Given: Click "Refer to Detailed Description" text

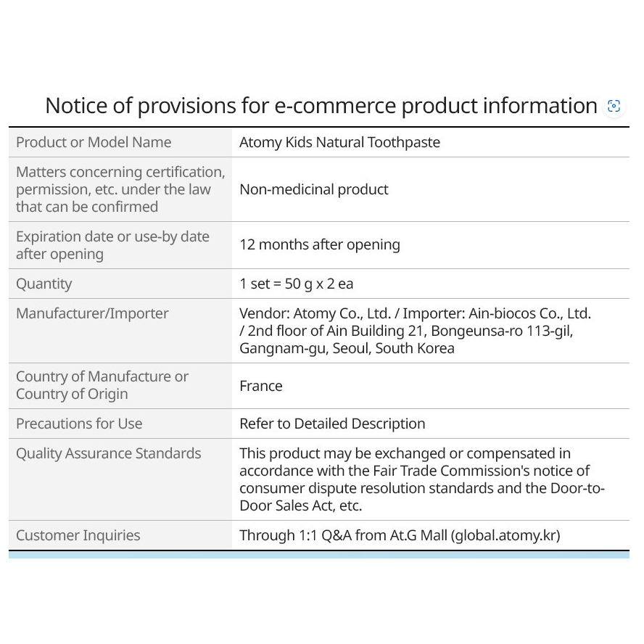Looking at the screenshot, I should point(332,424).
